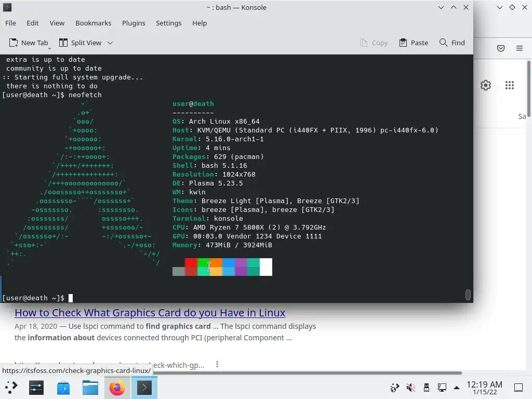Image resolution: width=532 pixels, height=399 pixels.
Task: Click the 'Packages: 629 (pacman)' line
Action: point(218,157)
